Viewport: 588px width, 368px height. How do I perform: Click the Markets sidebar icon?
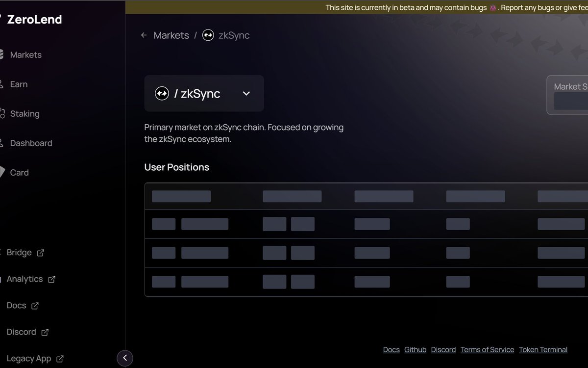(x=1, y=54)
